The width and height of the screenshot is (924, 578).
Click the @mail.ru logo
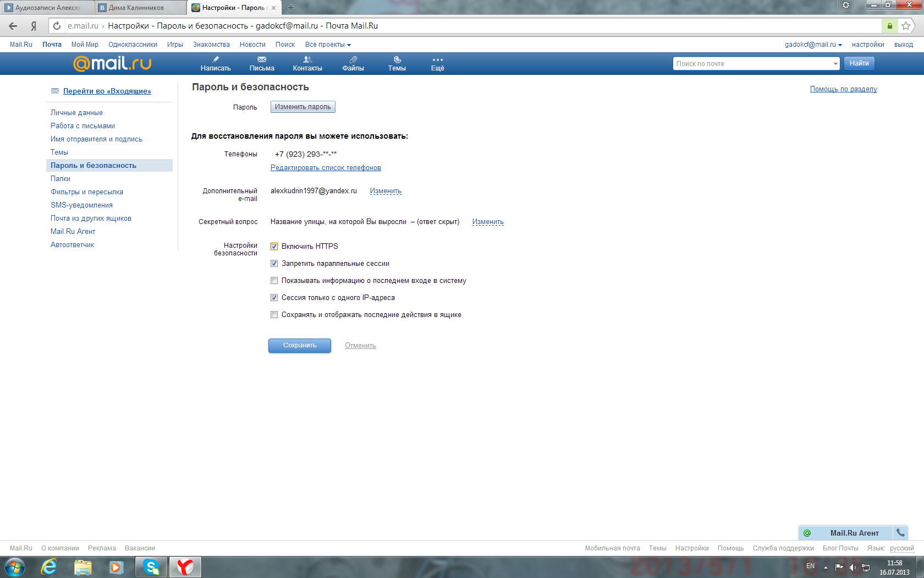coord(112,64)
